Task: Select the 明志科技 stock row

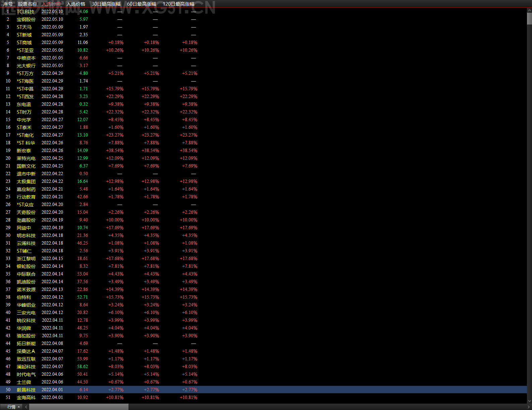Action: pyautogui.click(x=263, y=235)
